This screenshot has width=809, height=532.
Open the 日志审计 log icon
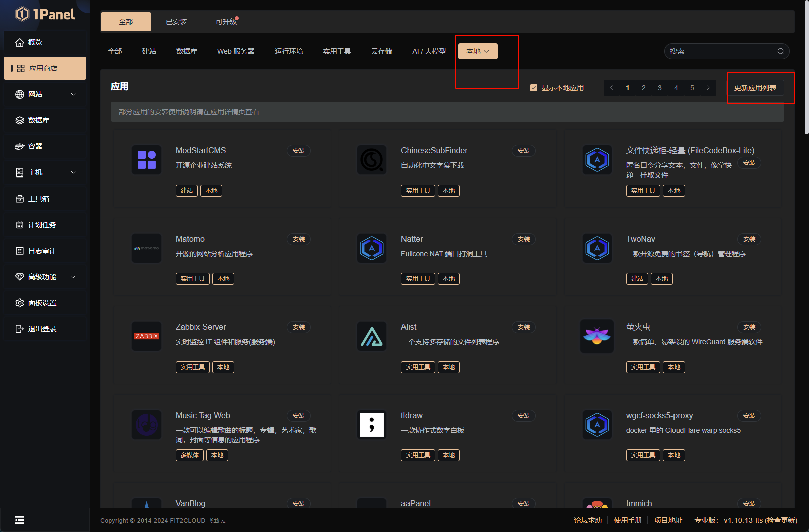tap(20, 251)
